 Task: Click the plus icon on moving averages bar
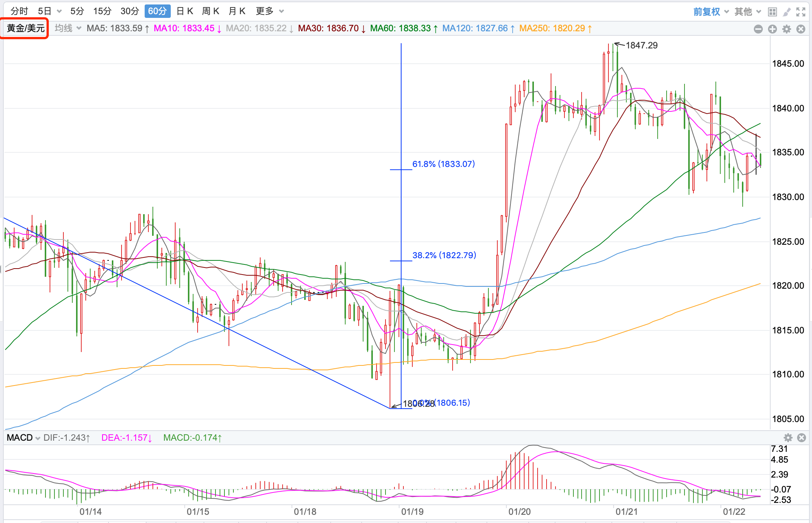(772, 29)
